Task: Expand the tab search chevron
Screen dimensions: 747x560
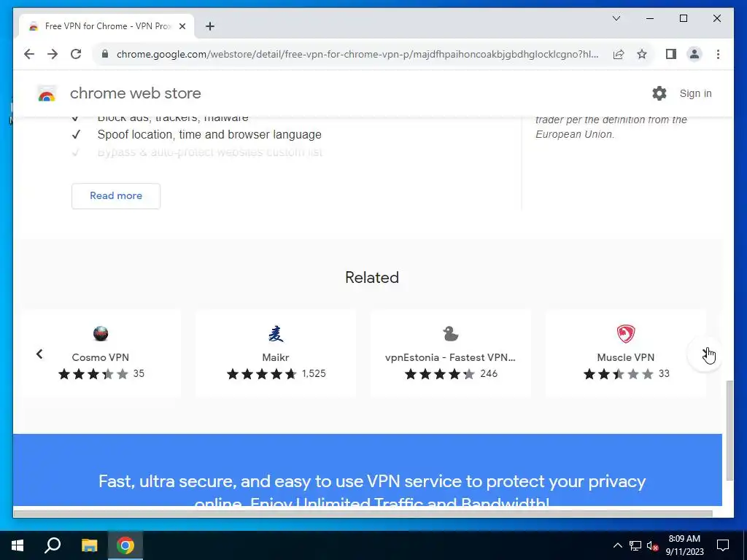Action: [616, 18]
